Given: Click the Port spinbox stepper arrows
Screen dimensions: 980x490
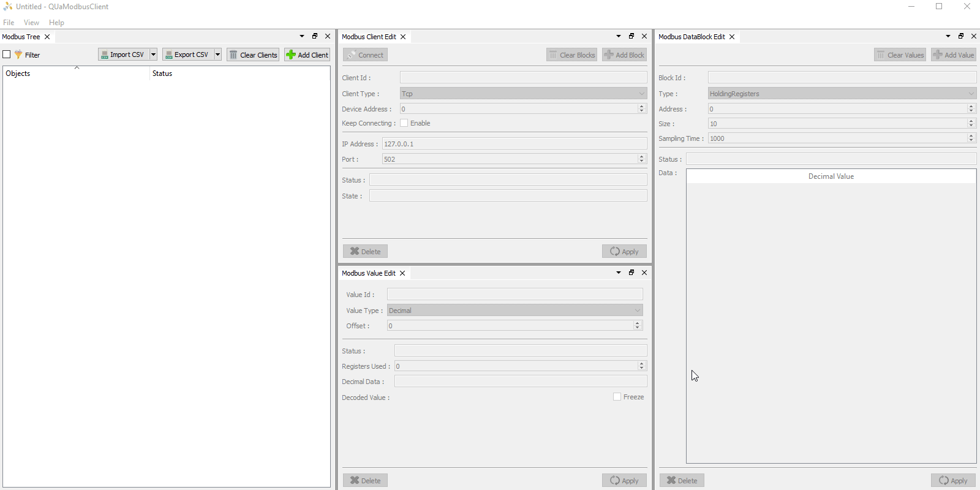Looking at the screenshot, I should pos(642,159).
